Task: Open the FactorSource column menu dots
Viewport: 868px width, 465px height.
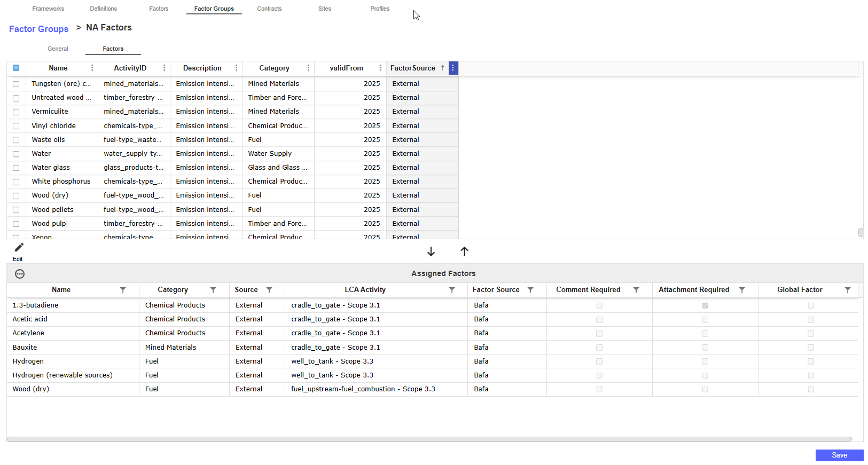Action: click(x=453, y=68)
